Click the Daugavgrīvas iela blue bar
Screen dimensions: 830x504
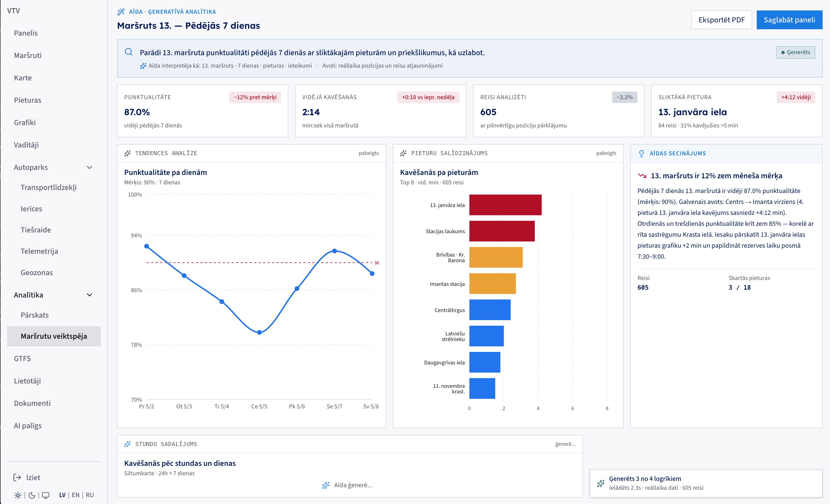click(485, 362)
